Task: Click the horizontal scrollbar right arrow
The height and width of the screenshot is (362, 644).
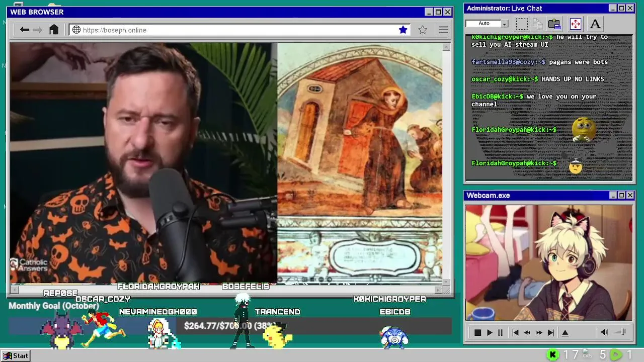Action: point(439,290)
